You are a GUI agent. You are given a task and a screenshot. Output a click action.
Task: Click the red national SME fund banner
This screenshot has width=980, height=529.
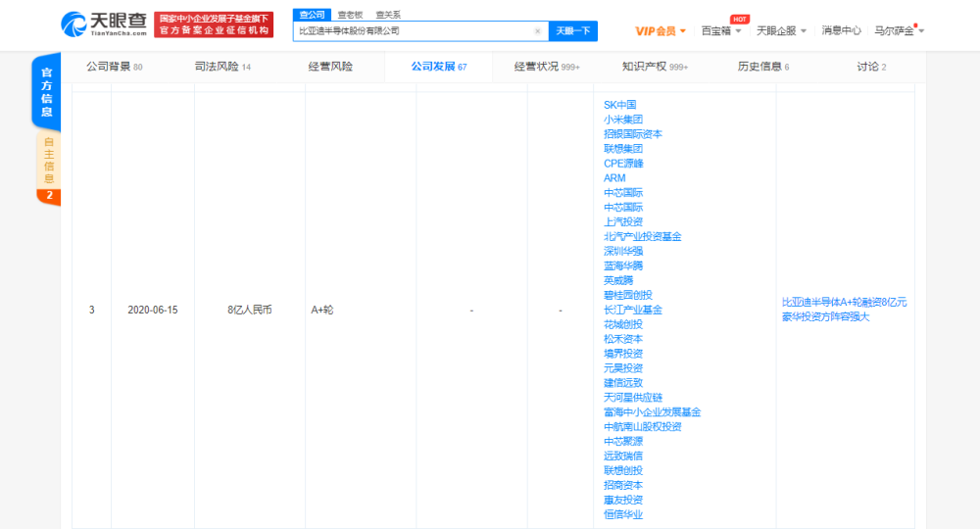(214, 24)
